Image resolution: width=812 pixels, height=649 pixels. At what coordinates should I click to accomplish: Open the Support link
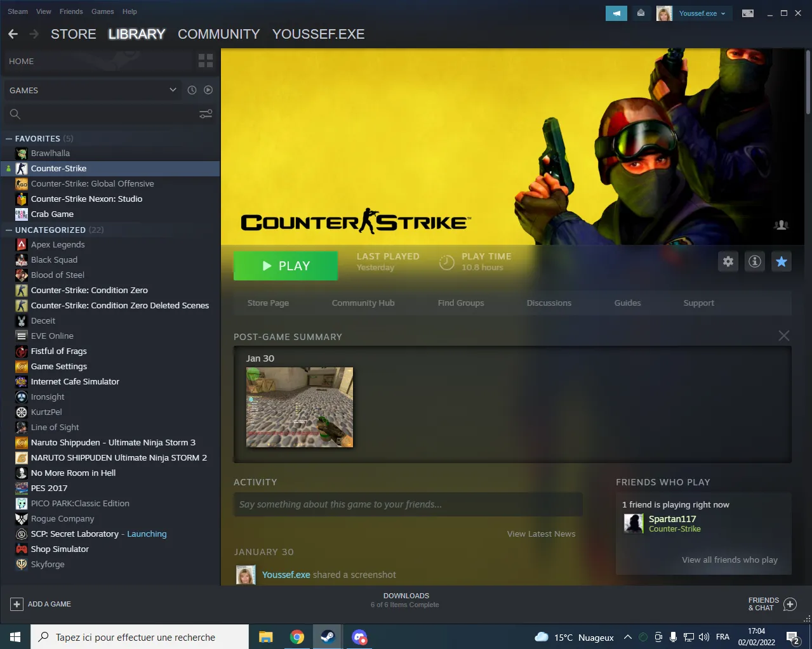[699, 303]
